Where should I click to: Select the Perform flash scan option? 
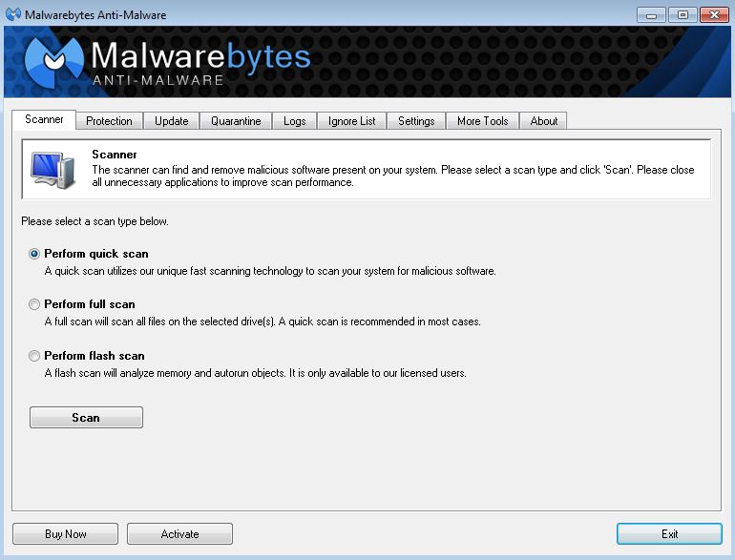pyautogui.click(x=34, y=356)
